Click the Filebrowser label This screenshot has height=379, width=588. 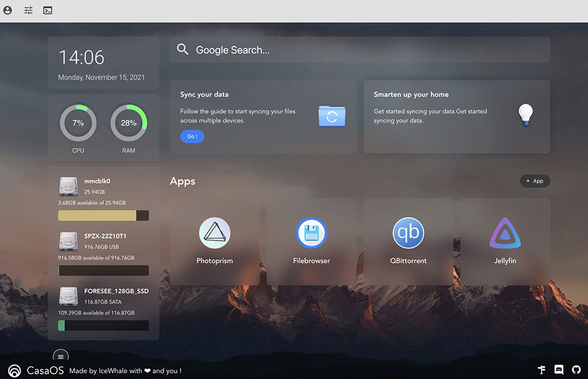coord(311,261)
